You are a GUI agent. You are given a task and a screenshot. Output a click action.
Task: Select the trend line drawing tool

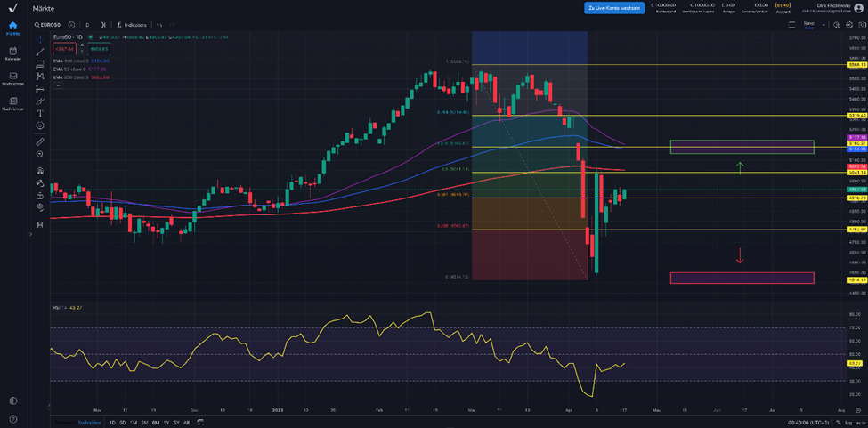pyautogui.click(x=40, y=52)
